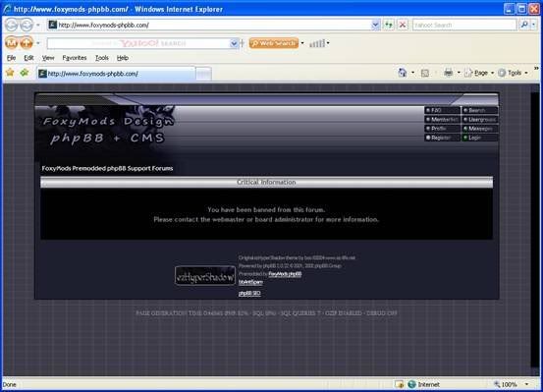Click the Print icon in command bar
The image size is (543, 392).
(x=449, y=73)
